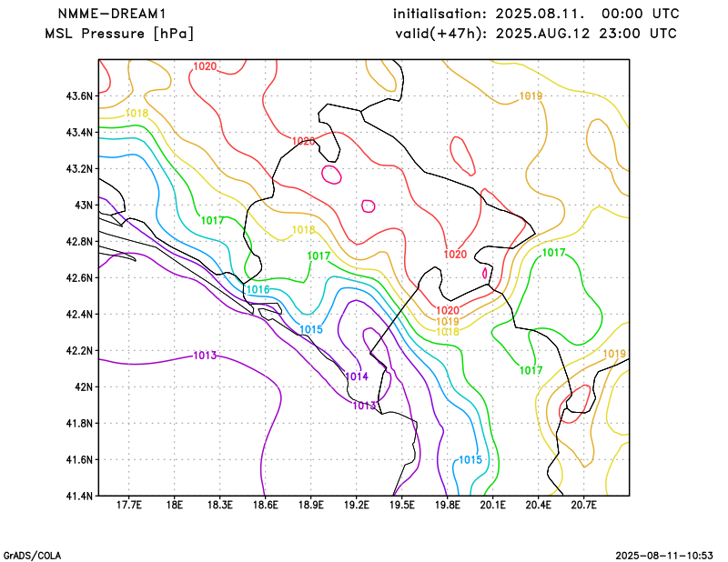Image resolution: width=728 pixels, height=562 pixels.
Task: Pick the 18E longitude label
Action: [x=174, y=505]
